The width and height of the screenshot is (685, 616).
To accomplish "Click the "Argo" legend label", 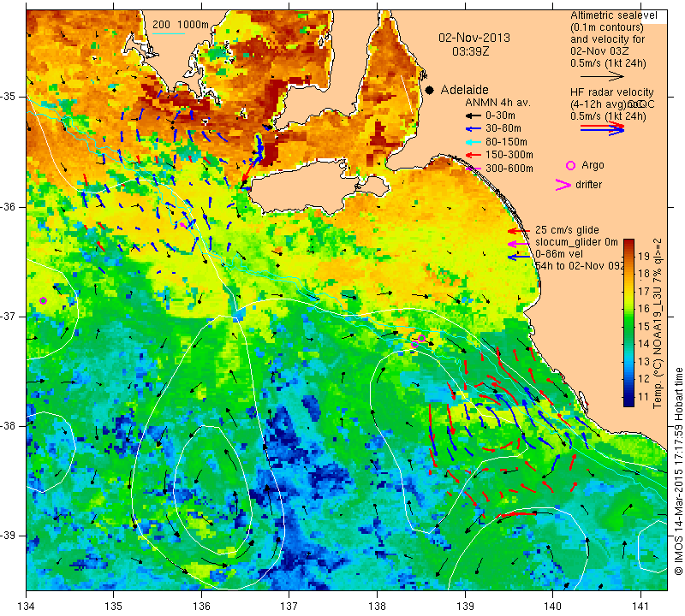I will [593, 165].
